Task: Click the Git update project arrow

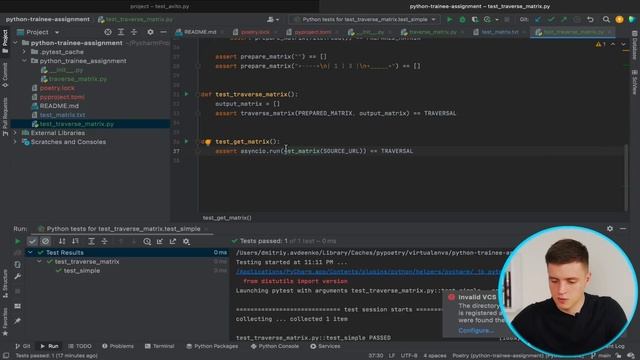Action: [538, 19]
